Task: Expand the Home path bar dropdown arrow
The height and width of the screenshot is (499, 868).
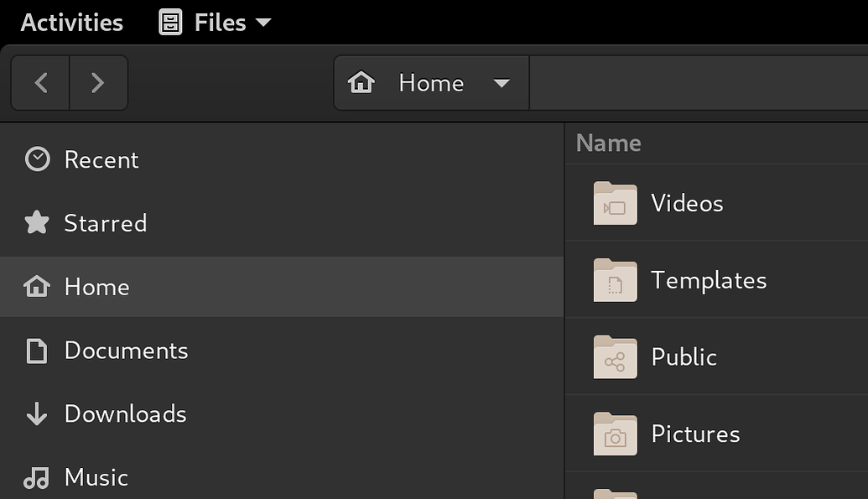Action: pos(502,83)
